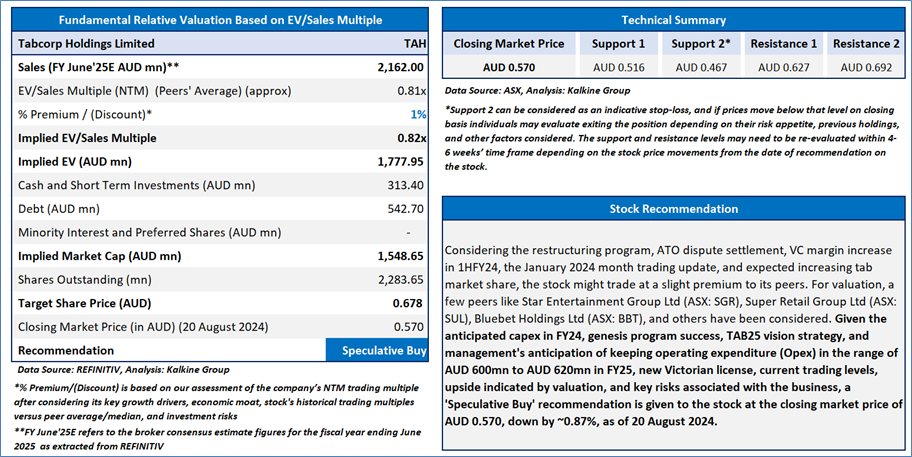Click the implied EV value 1,777.95
This screenshot has height=457, width=912.
(x=400, y=162)
